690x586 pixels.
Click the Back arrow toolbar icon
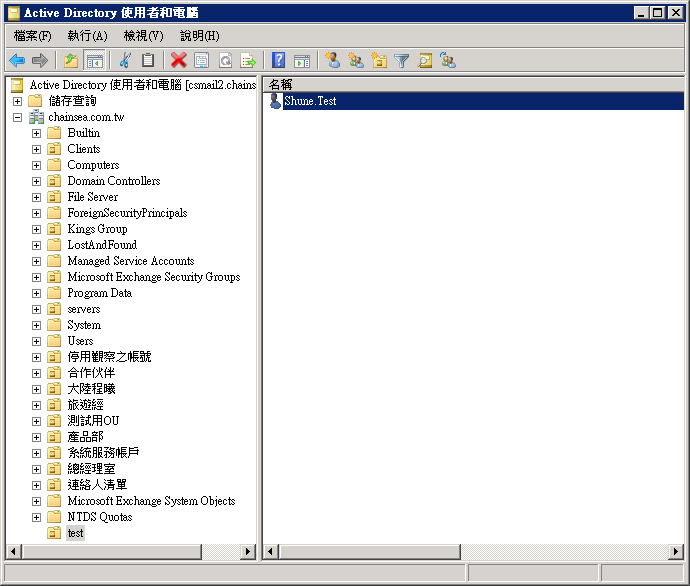click(x=17, y=60)
